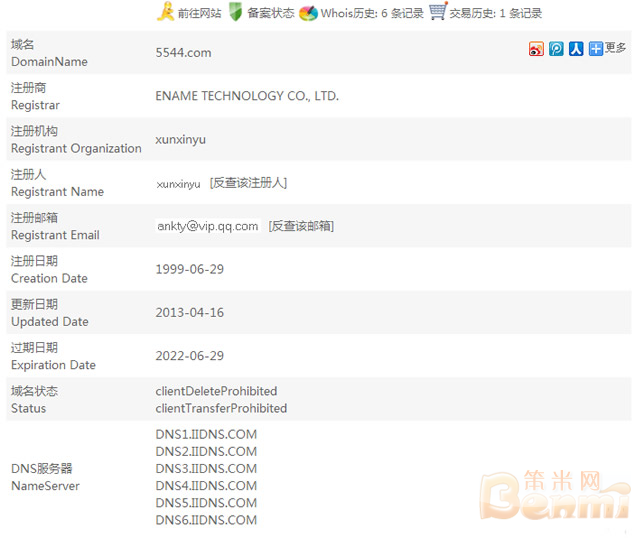The height and width of the screenshot is (538, 644).
Task: Click name server DNS2.IIDNS.COM
Action: tap(206, 451)
